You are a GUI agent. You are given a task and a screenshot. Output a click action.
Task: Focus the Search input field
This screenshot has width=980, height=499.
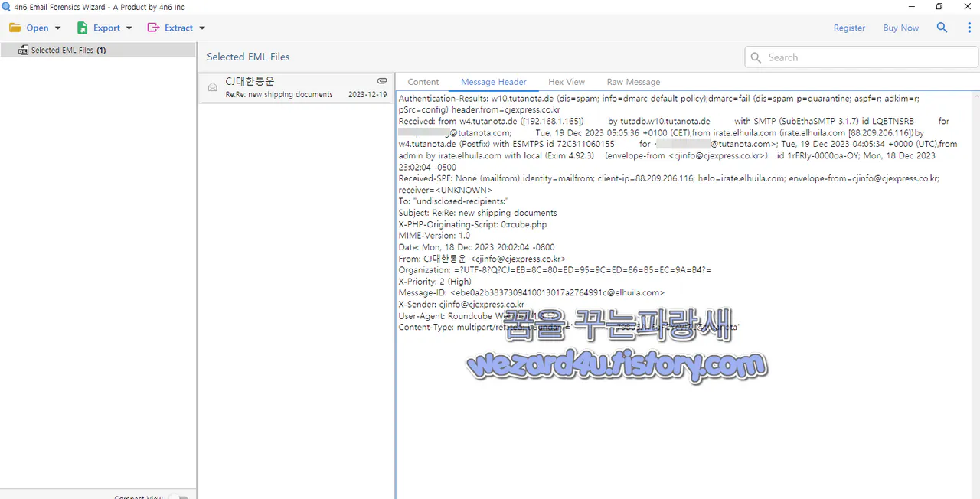[x=861, y=57]
